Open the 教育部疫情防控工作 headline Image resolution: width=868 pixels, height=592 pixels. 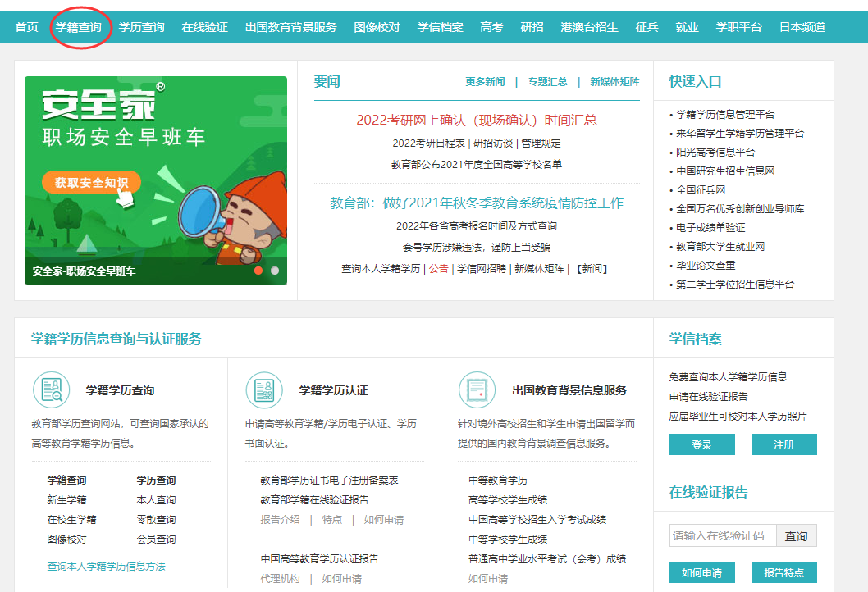tap(477, 203)
